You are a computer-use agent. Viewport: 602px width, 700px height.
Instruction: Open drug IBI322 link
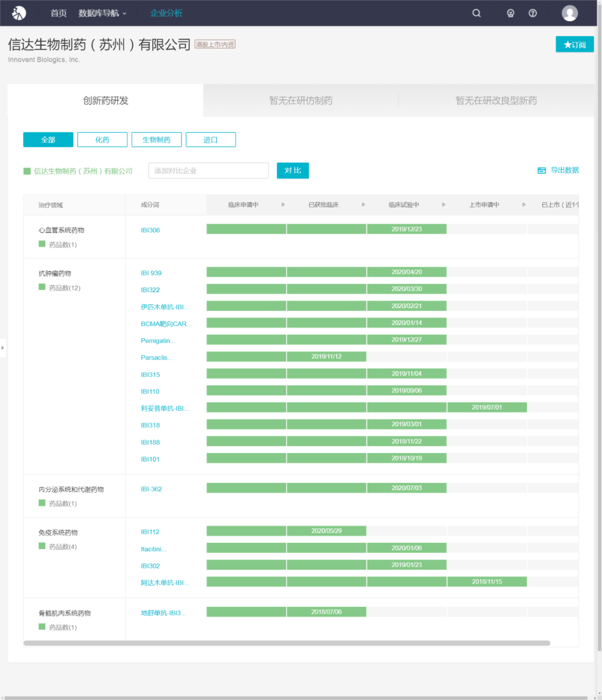click(151, 290)
